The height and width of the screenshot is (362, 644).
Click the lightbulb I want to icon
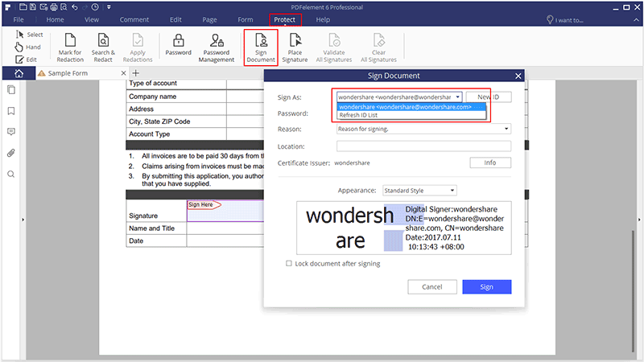(x=550, y=19)
